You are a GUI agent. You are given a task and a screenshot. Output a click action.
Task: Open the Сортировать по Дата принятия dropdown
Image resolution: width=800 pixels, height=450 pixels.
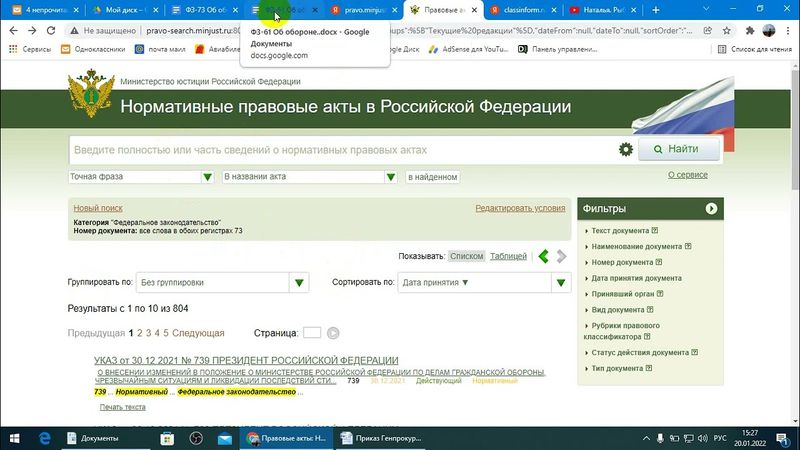point(484,282)
